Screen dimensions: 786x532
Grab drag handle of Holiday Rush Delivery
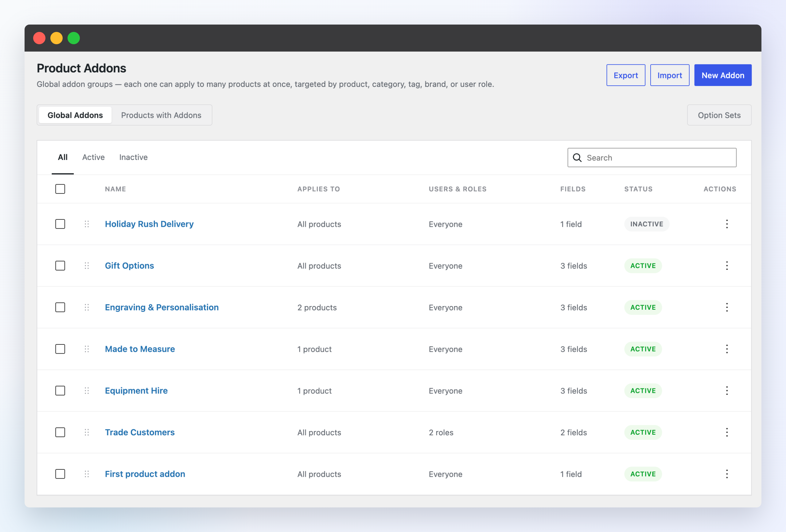pos(87,224)
